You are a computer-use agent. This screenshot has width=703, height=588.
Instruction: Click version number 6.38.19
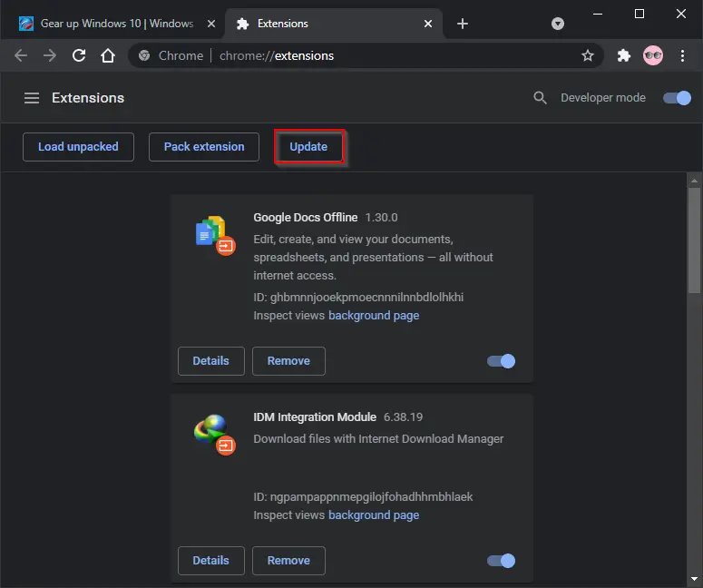coord(403,417)
